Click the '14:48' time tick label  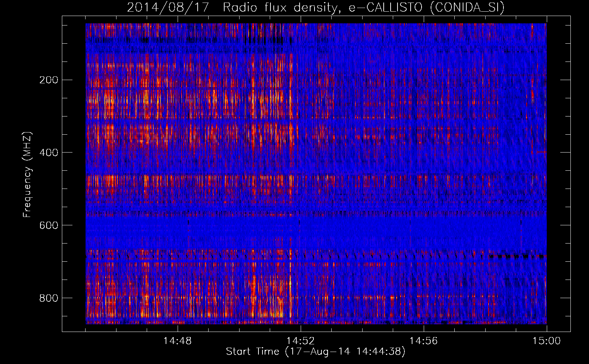178,341
